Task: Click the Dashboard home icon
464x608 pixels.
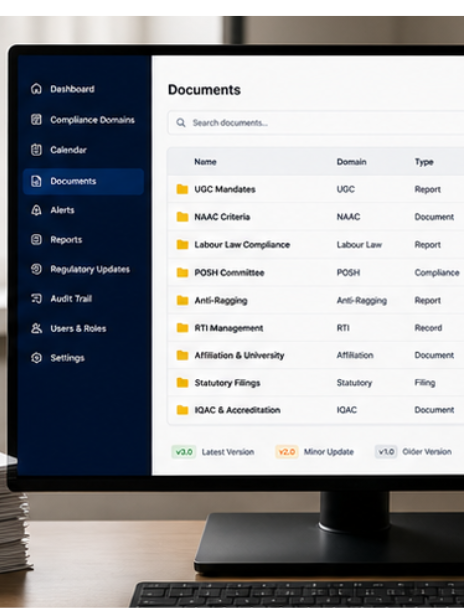Action: point(36,89)
